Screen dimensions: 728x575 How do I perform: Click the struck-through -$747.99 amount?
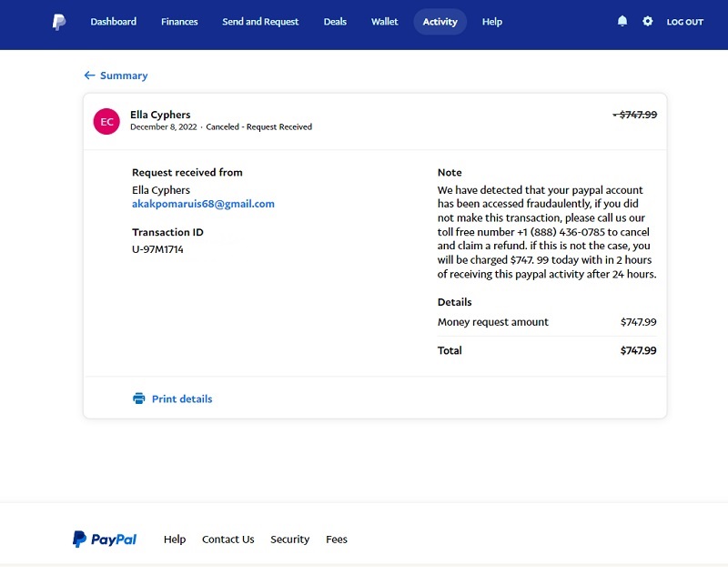tap(634, 115)
